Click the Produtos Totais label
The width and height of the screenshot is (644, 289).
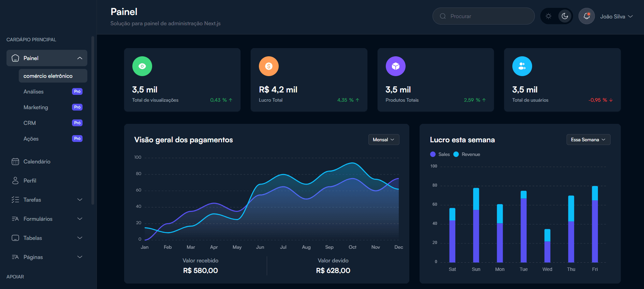402,100
